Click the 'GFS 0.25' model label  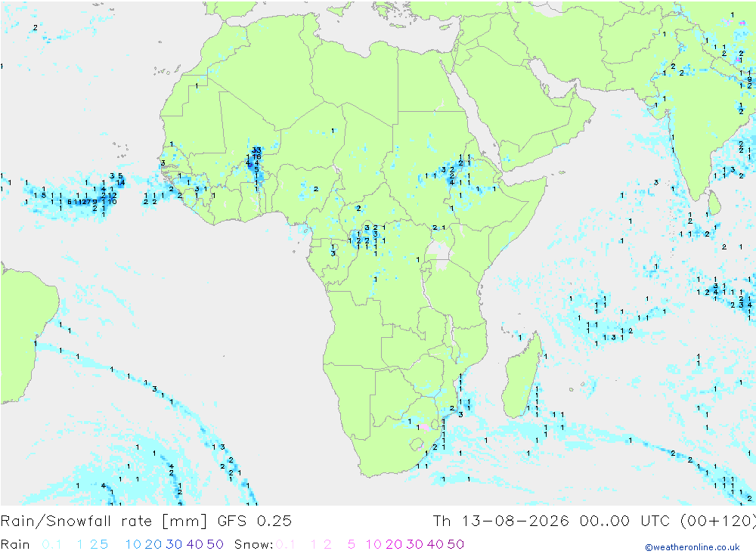pos(255,522)
